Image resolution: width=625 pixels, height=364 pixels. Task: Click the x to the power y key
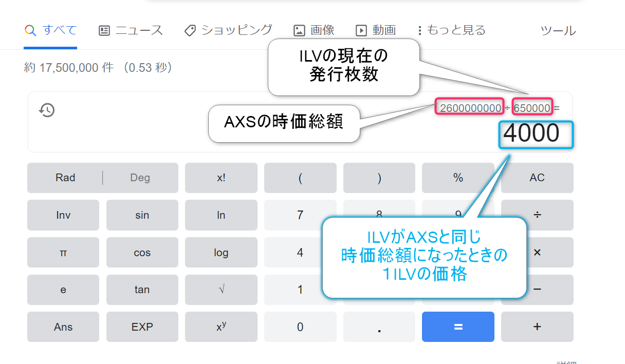click(221, 327)
